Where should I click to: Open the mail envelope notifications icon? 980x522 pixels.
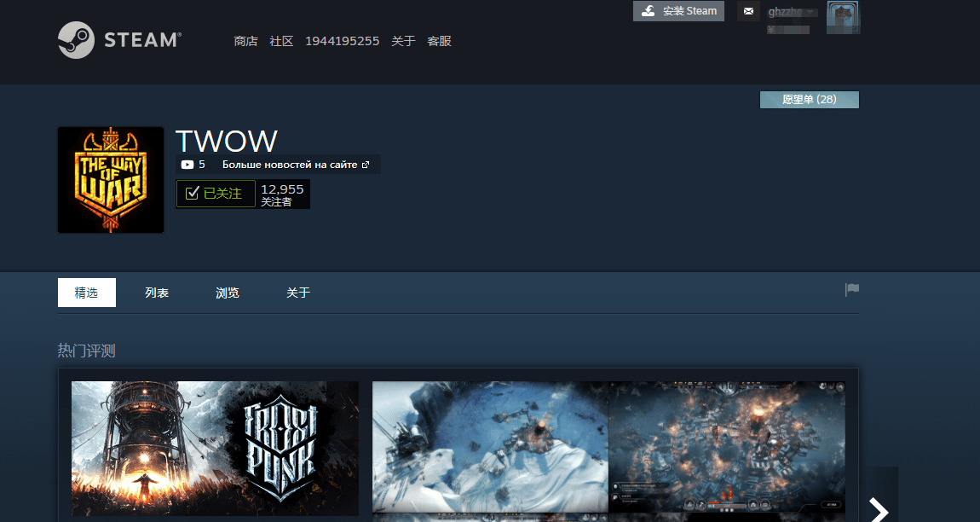tap(748, 11)
